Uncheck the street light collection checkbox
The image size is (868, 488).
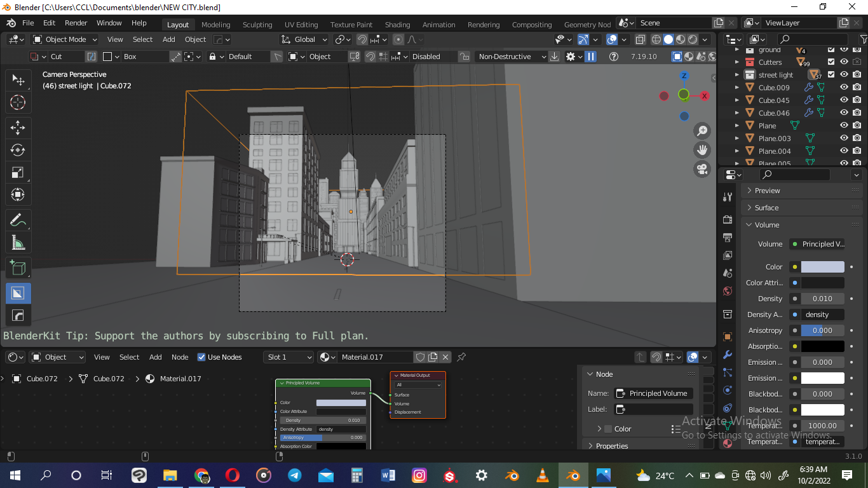pos(831,75)
